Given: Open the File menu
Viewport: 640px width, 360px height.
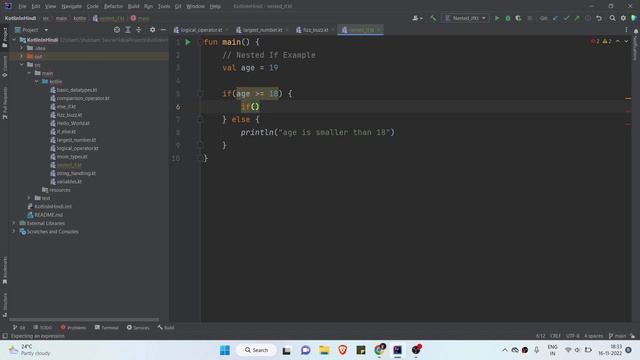Looking at the screenshot, I should 22,7.
